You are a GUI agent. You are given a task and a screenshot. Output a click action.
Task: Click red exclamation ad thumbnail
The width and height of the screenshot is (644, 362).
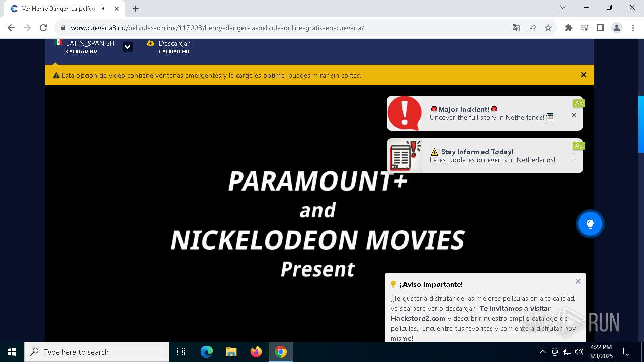point(405,113)
